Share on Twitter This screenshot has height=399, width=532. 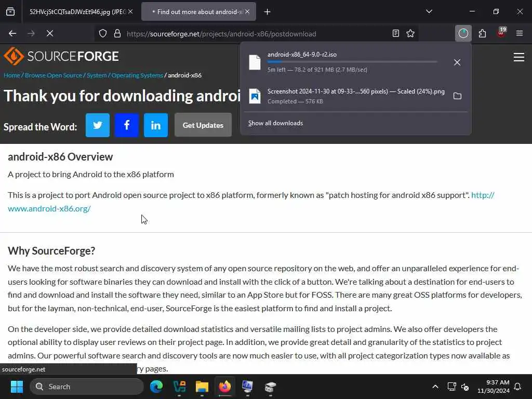tap(98, 125)
